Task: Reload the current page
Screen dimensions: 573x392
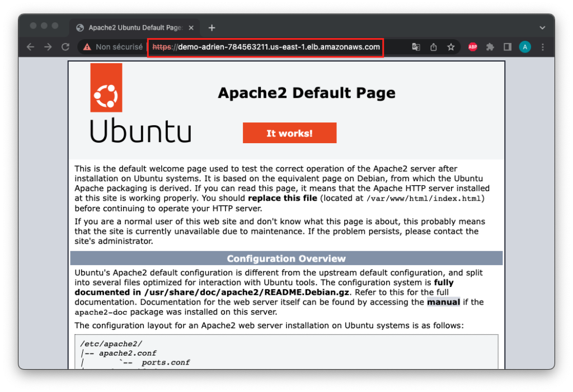Action: pos(65,47)
